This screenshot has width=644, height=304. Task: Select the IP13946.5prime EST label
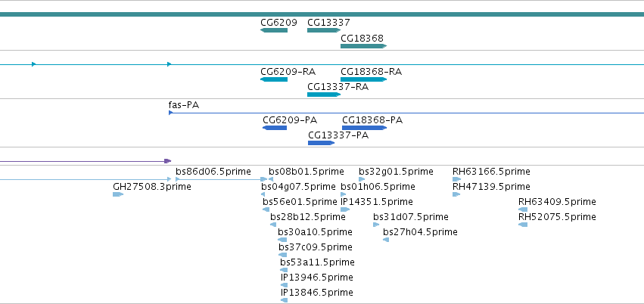(x=316, y=278)
